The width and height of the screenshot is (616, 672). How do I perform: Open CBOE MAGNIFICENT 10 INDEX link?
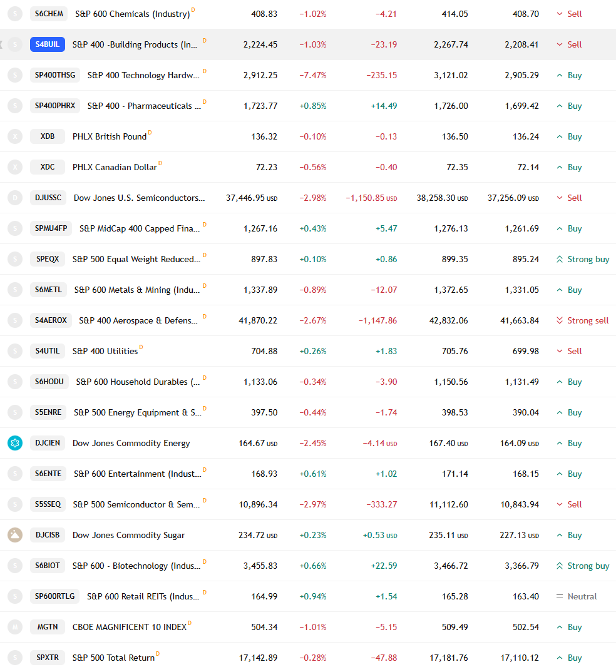(x=130, y=627)
